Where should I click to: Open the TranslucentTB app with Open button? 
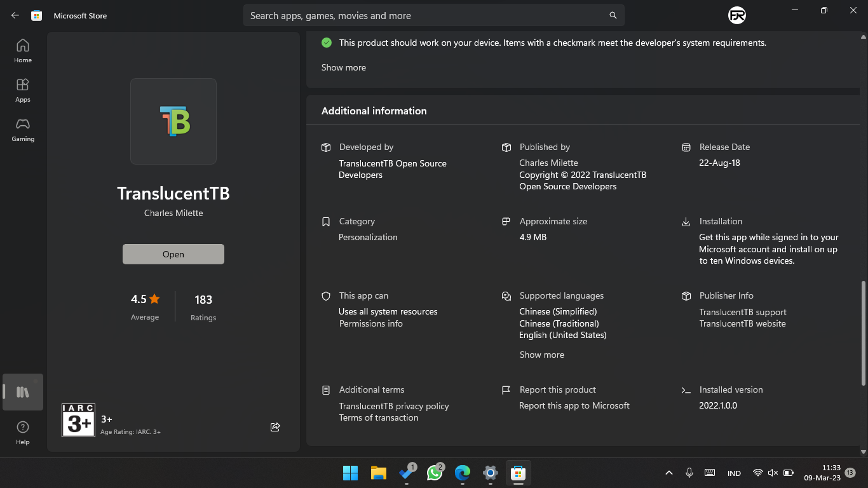(x=173, y=254)
